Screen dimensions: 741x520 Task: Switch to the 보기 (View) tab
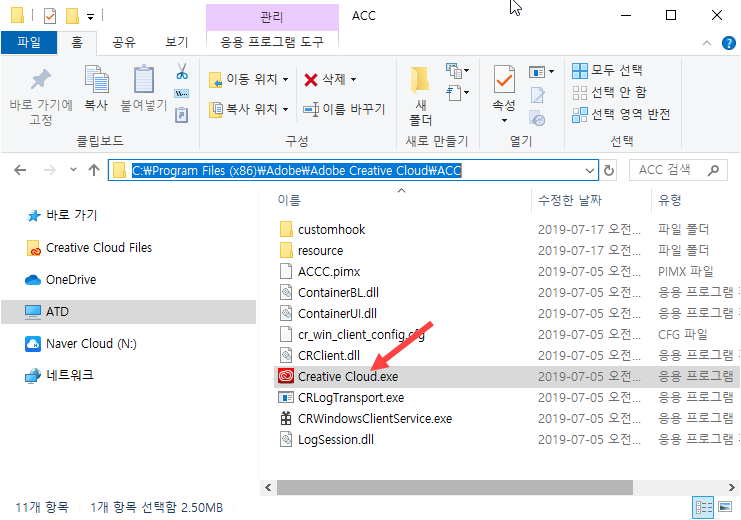pos(177,43)
